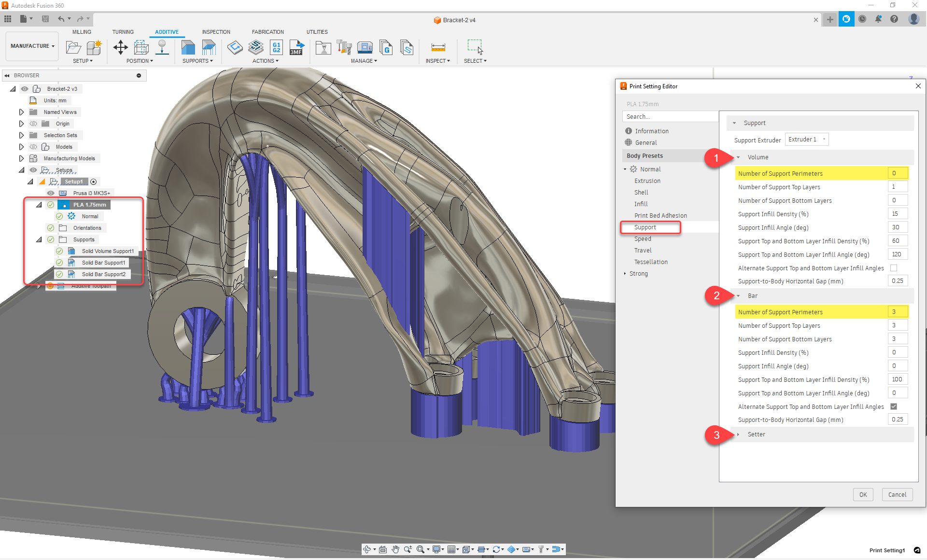Switch to the Milling tab
This screenshot has height=560, width=927.
click(82, 32)
